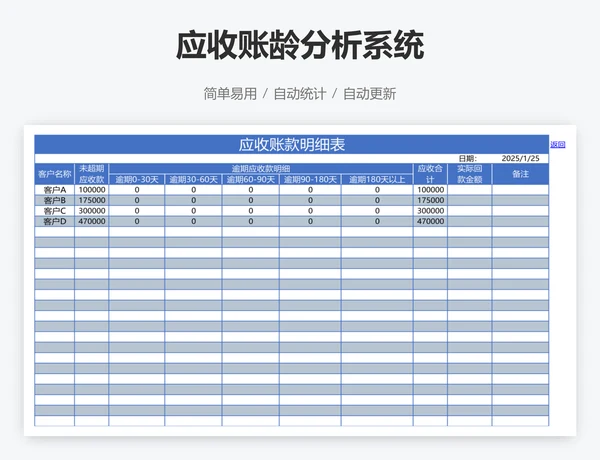Select 客户A's 逾期0-30天 zero cell
Viewport: 600px width, 460px height.
(x=137, y=190)
